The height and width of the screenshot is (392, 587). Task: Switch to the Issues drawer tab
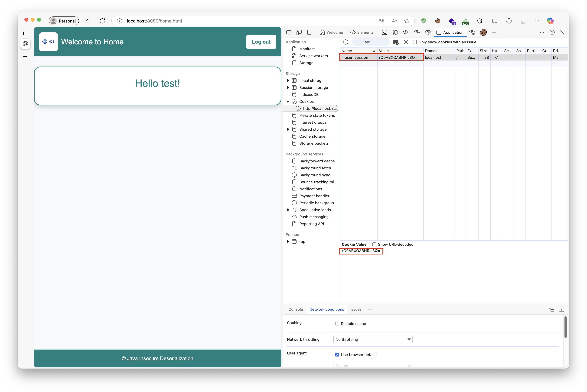[x=356, y=309]
